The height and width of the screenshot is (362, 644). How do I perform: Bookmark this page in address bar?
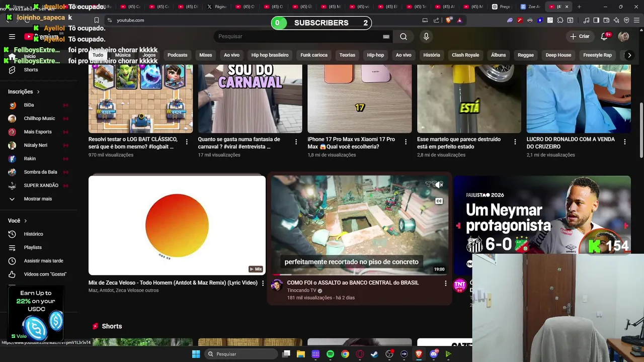(97, 20)
